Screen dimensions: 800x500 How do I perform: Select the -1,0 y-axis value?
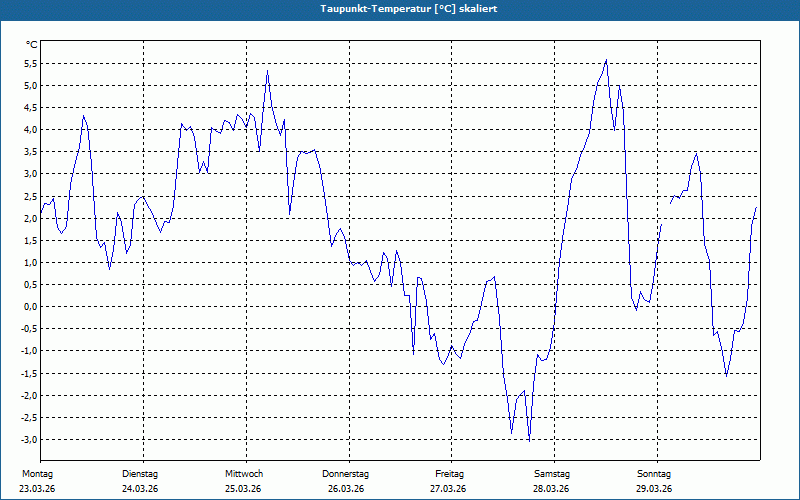(29, 351)
